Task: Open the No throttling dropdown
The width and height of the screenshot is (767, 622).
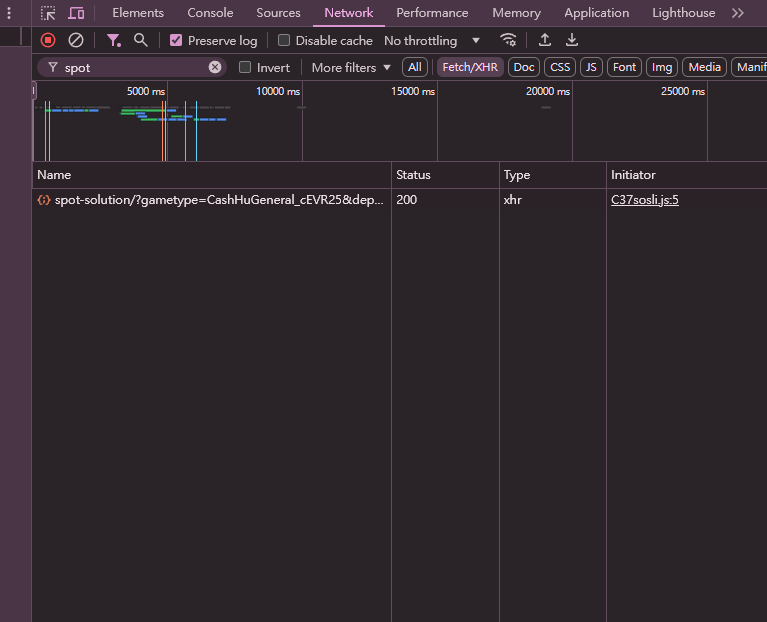Action: pos(432,41)
